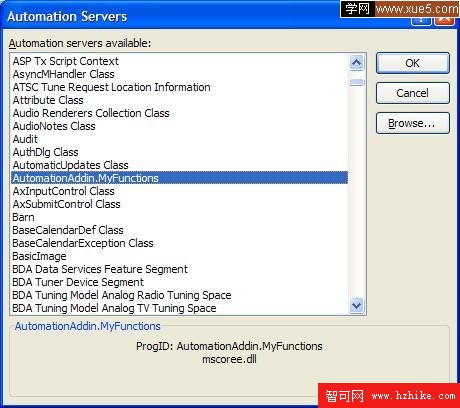Select highlighted AutomationAddin.MyFunctions item
The image size is (460, 408).
click(179, 178)
